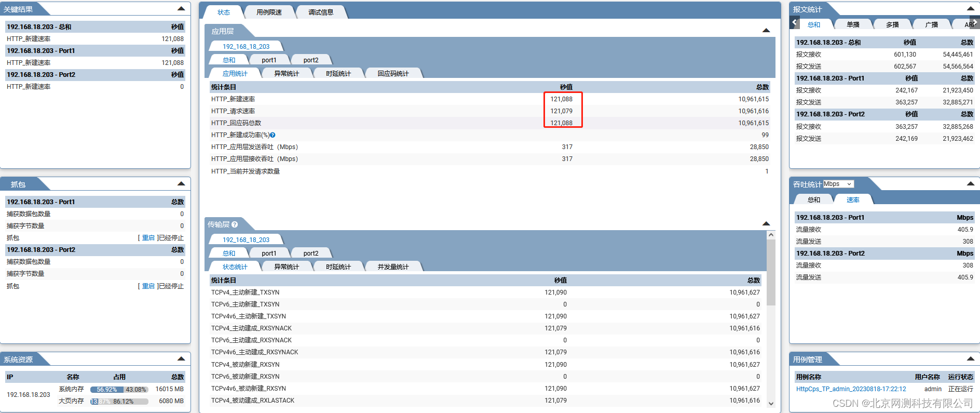Select port1 tab in 传输层
The image size is (980, 413).
269,254
